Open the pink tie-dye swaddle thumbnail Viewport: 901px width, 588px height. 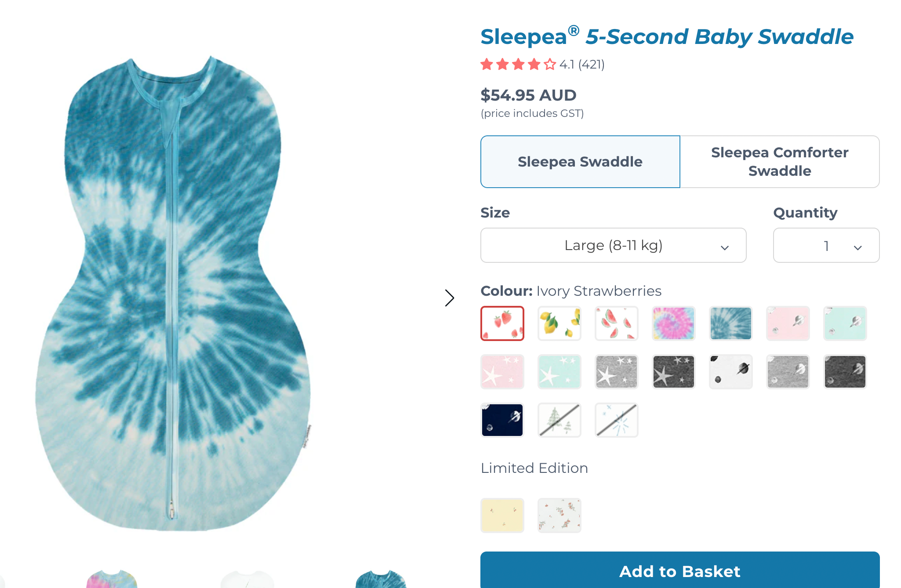(112, 579)
